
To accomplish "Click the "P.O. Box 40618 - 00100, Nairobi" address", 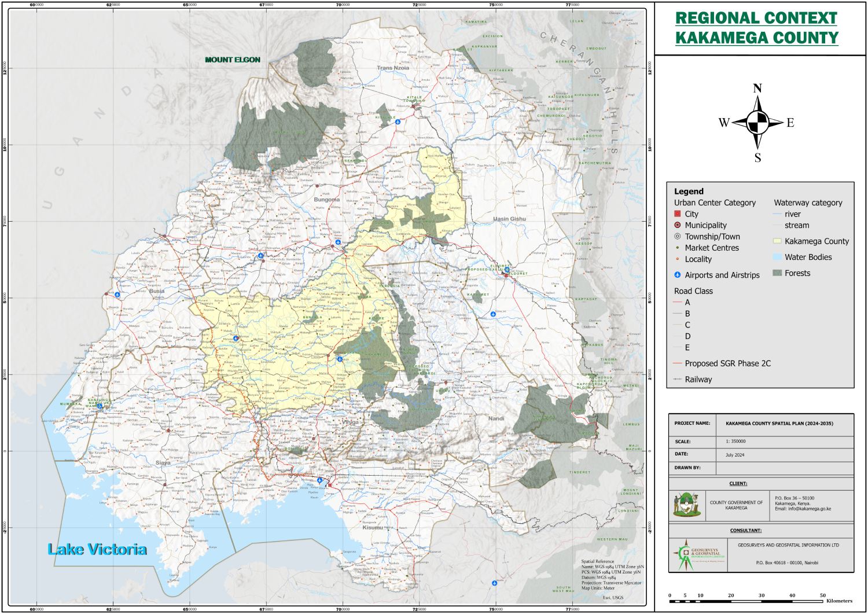I will click(787, 562).
